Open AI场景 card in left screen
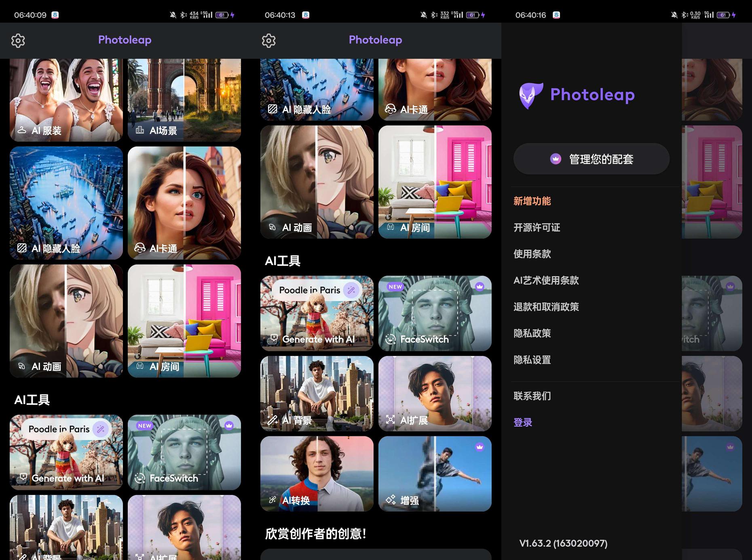This screenshot has width=752, height=560. [184, 100]
